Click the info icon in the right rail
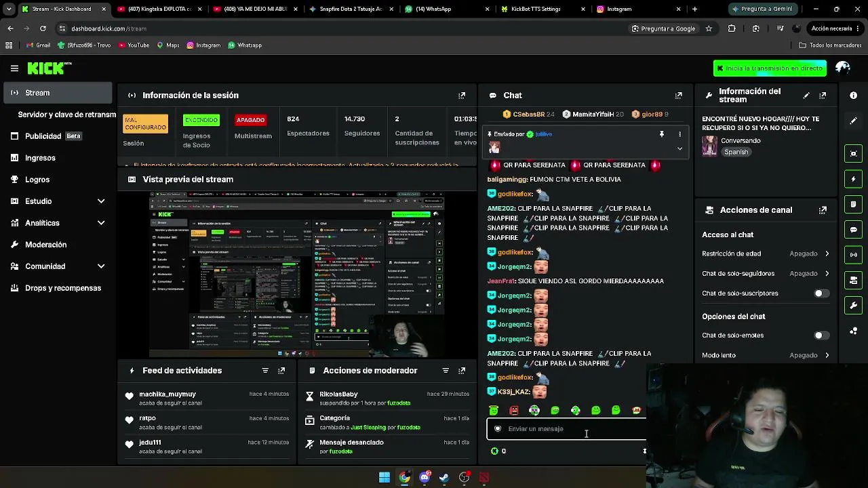This screenshot has height=488, width=868. 854,96
